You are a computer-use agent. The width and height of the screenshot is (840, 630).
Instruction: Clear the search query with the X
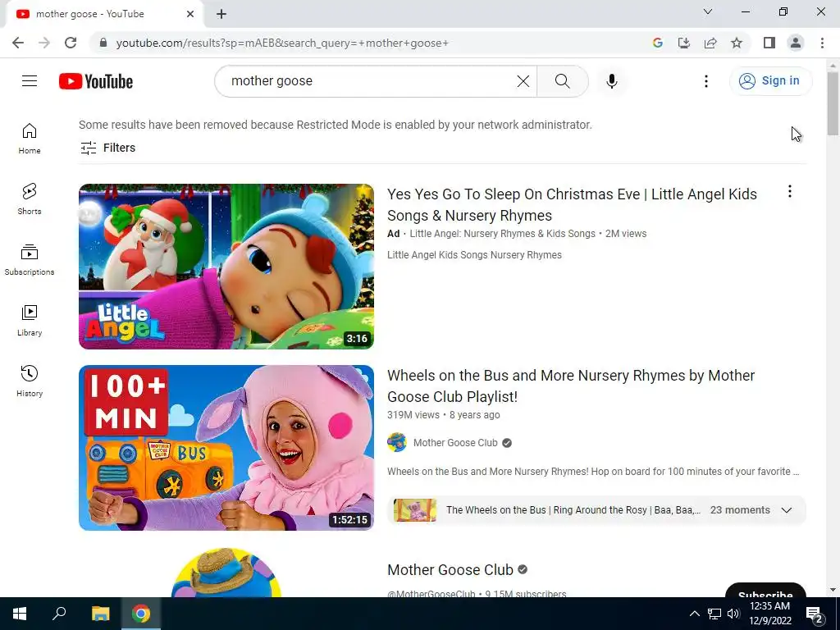(523, 81)
